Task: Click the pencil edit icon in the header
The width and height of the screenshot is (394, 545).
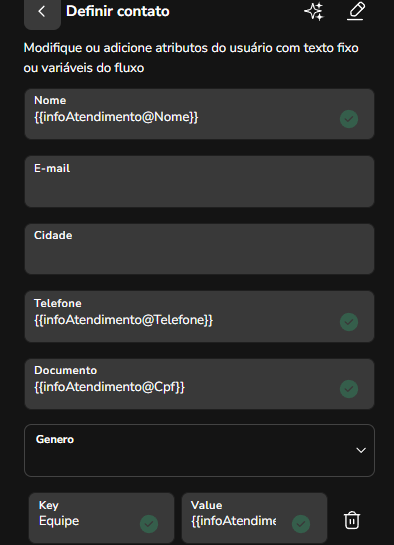Action: [356, 11]
